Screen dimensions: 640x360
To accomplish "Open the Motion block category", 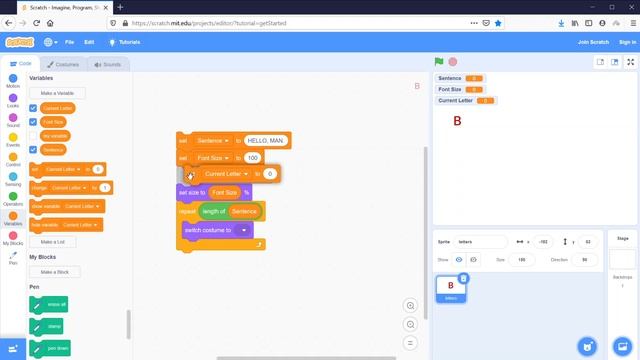I will click(x=13, y=81).
